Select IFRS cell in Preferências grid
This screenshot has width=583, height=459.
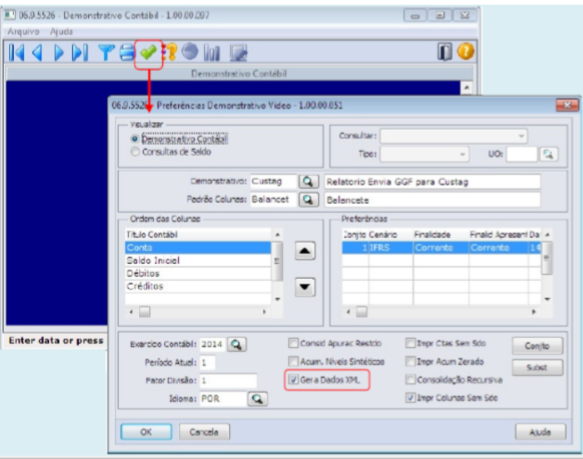tap(390, 248)
